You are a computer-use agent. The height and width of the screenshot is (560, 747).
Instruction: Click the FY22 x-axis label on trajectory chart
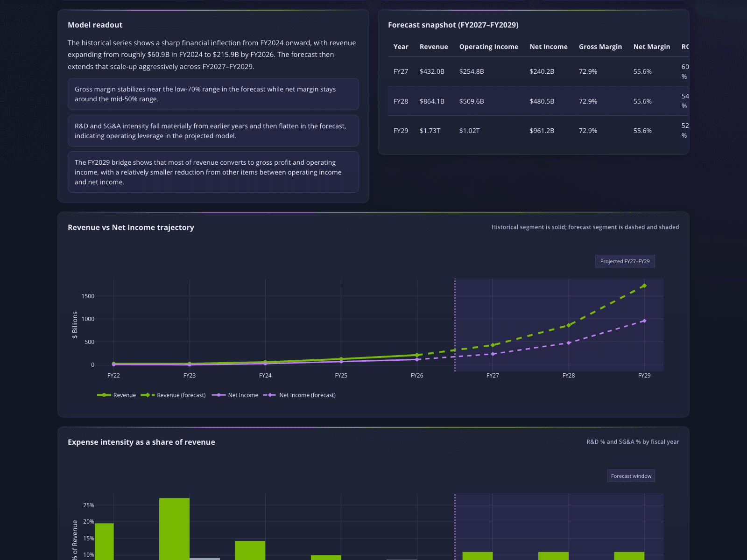pos(113,376)
